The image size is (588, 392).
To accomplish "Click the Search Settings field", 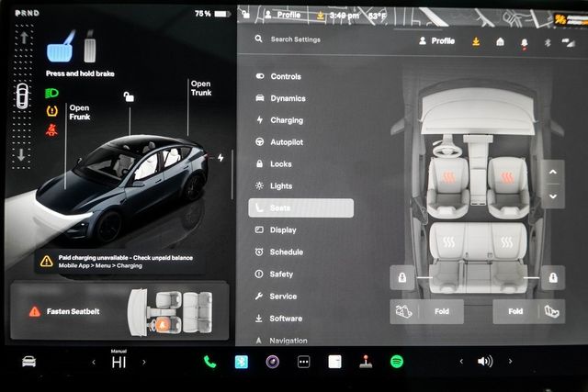I will pyautogui.click(x=296, y=39).
